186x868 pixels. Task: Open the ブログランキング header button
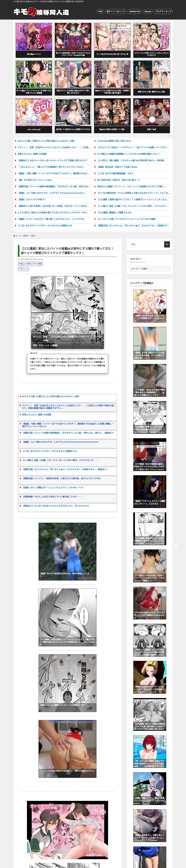pos(163,11)
